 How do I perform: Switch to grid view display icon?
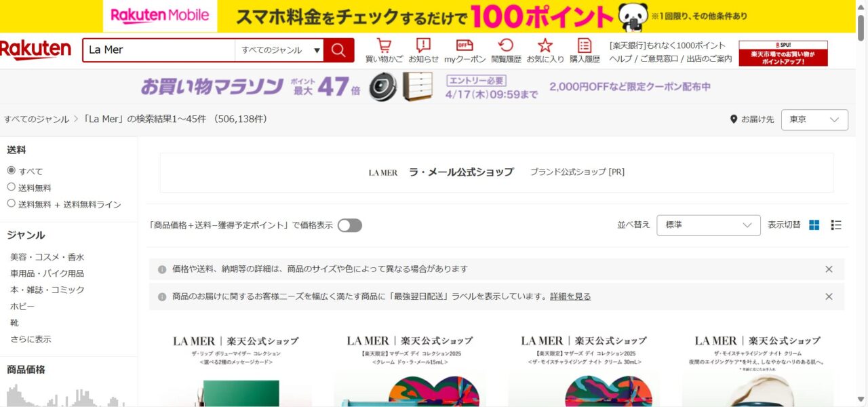814,225
